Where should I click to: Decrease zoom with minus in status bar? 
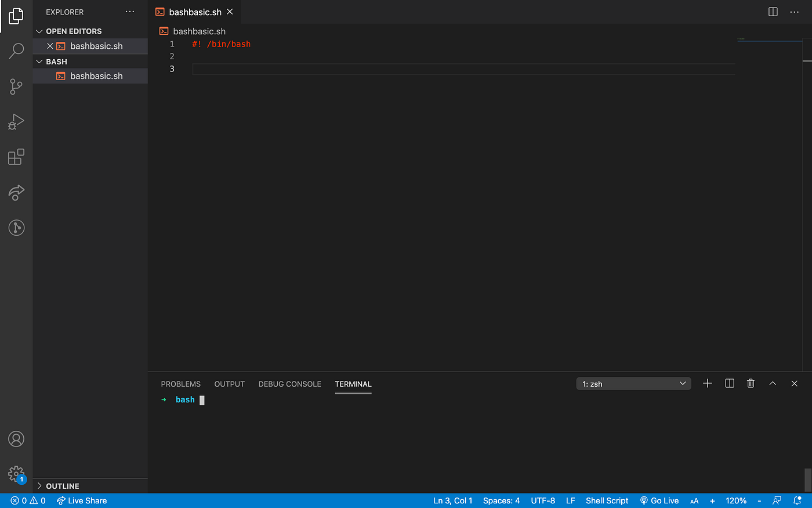point(759,500)
